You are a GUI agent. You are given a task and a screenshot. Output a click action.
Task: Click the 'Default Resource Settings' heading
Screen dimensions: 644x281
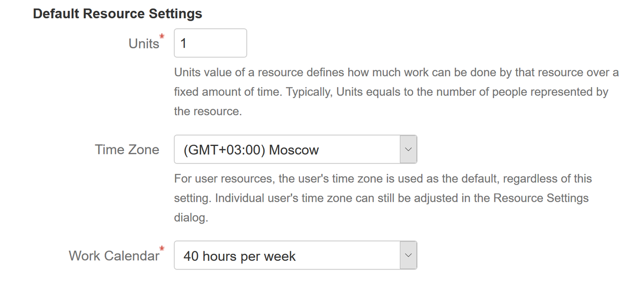[x=117, y=13]
